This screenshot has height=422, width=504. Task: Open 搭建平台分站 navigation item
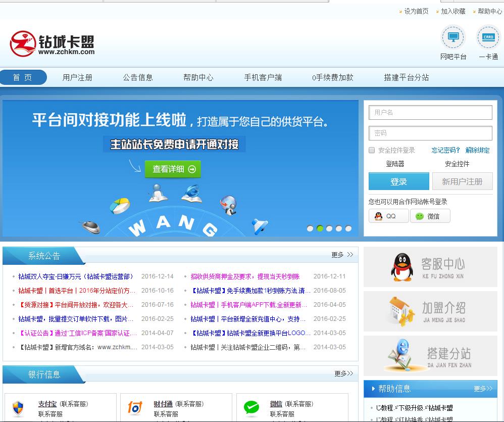point(407,77)
